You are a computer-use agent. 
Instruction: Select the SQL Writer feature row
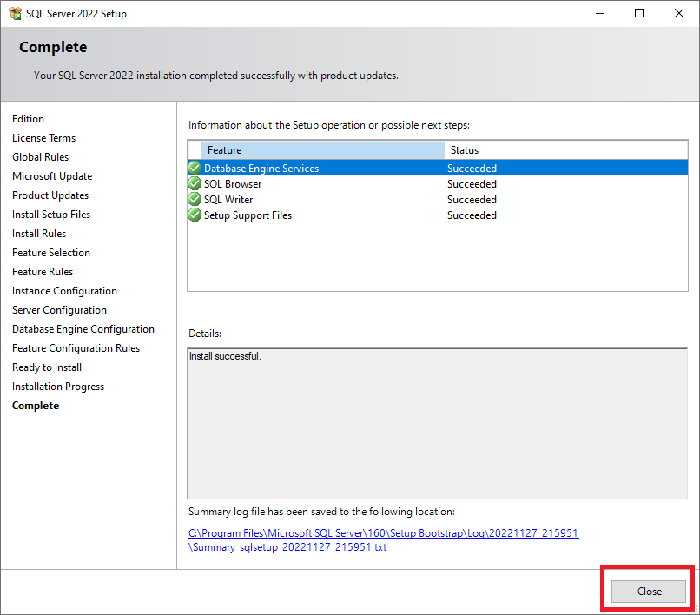[x=228, y=200]
